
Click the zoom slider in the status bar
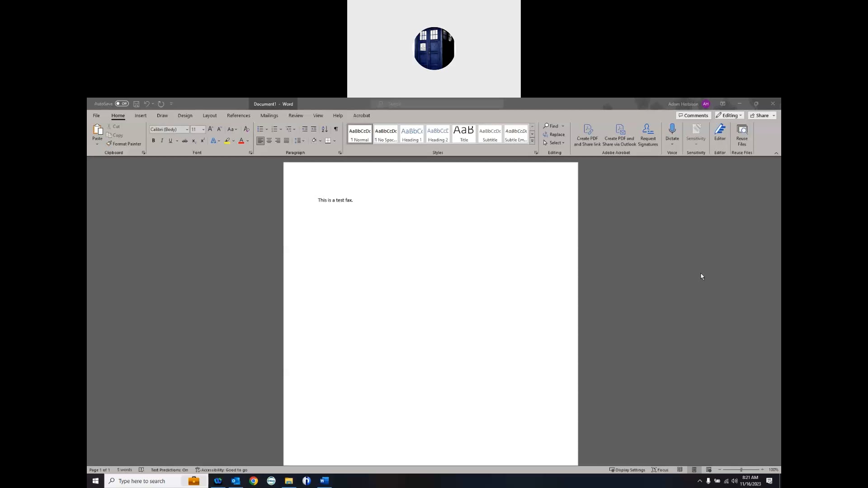pyautogui.click(x=741, y=470)
